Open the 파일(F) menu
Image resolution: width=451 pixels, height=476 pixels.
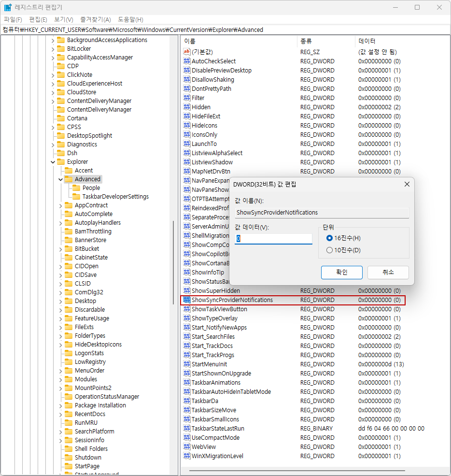pos(13,19)
